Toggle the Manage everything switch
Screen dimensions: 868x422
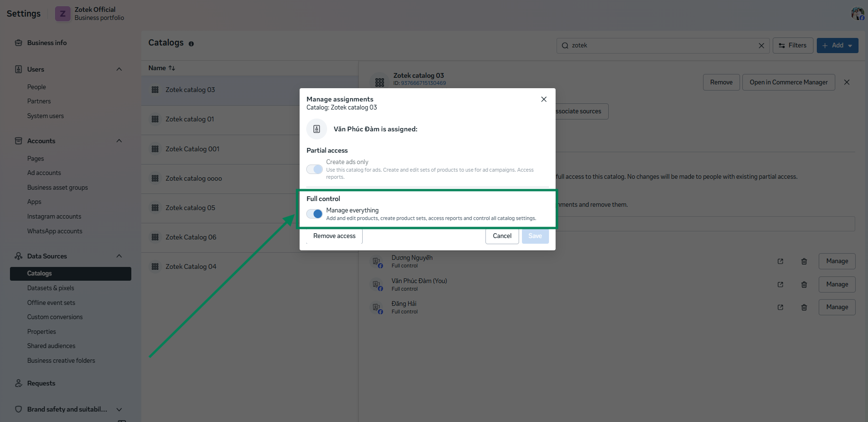pos(314,214)
